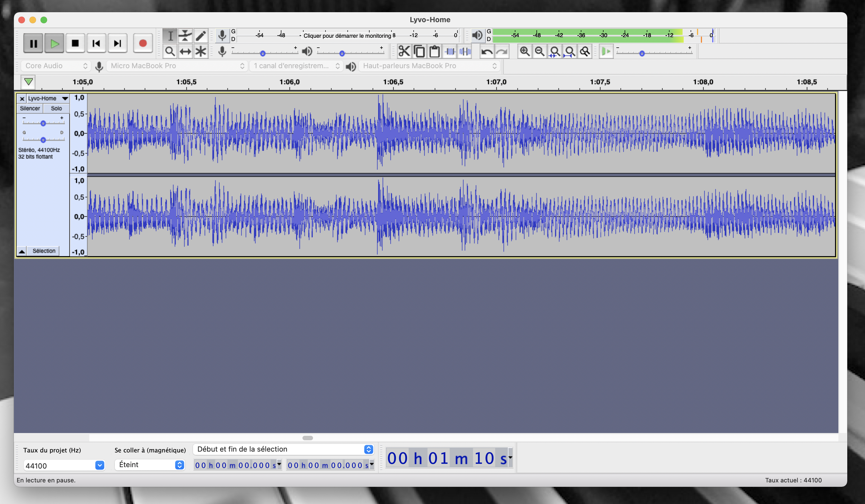Click the Pause playback button

pos(33,44)
